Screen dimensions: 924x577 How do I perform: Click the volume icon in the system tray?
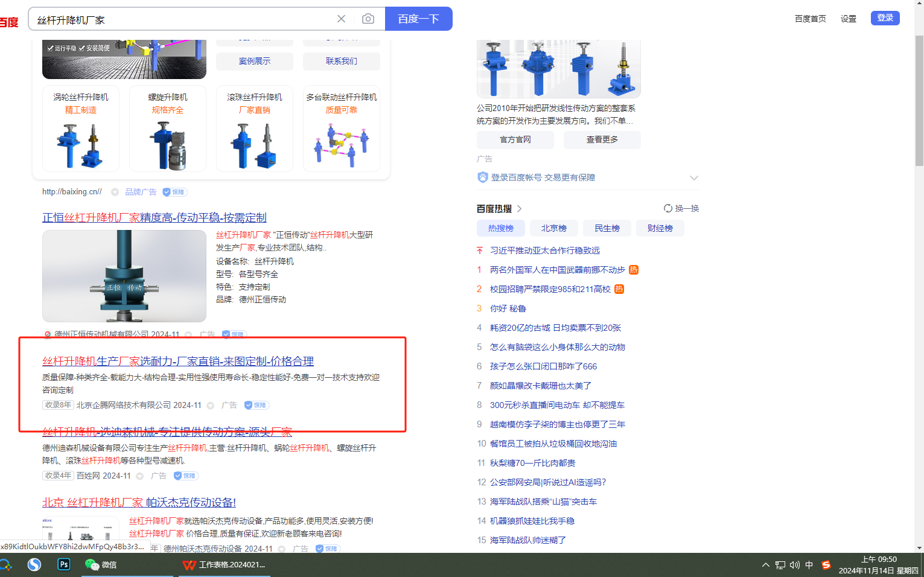794,565
